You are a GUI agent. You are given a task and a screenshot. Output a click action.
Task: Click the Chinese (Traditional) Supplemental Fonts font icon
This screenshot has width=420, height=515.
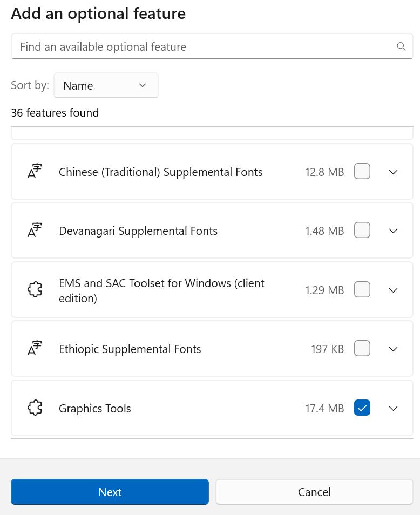click(35, 172)
